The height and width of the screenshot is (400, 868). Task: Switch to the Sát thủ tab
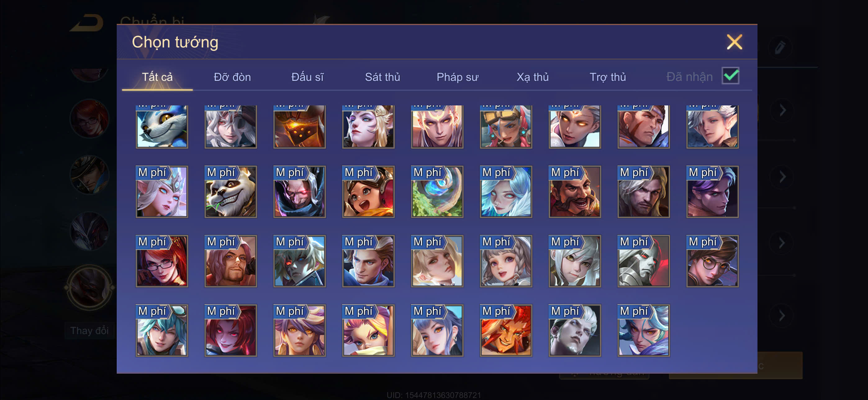click(x=382, y=77)
